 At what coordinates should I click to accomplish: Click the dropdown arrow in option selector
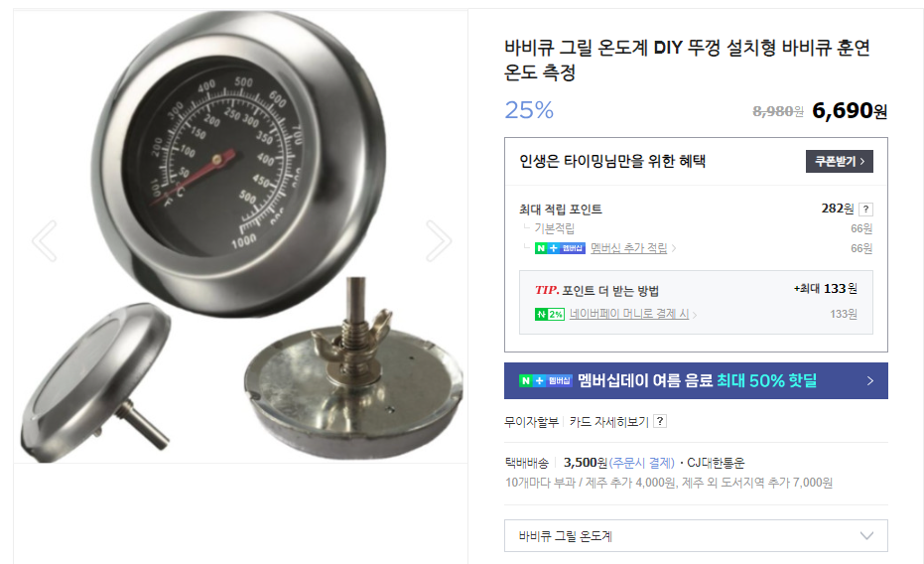866,536
